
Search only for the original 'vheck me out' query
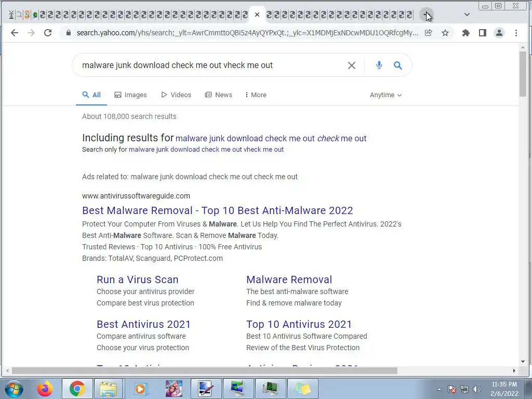[x=206, y=149]
